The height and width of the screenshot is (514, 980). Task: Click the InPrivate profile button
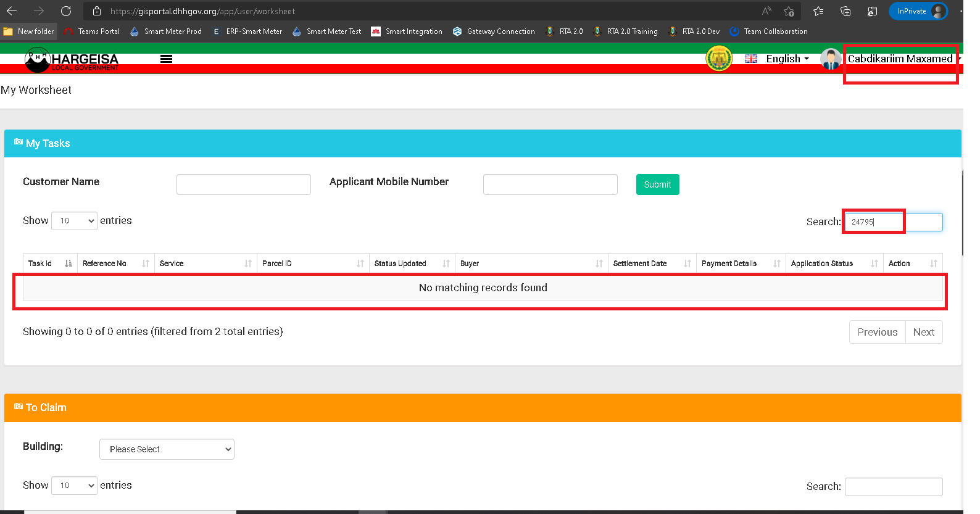coord(918,11)
